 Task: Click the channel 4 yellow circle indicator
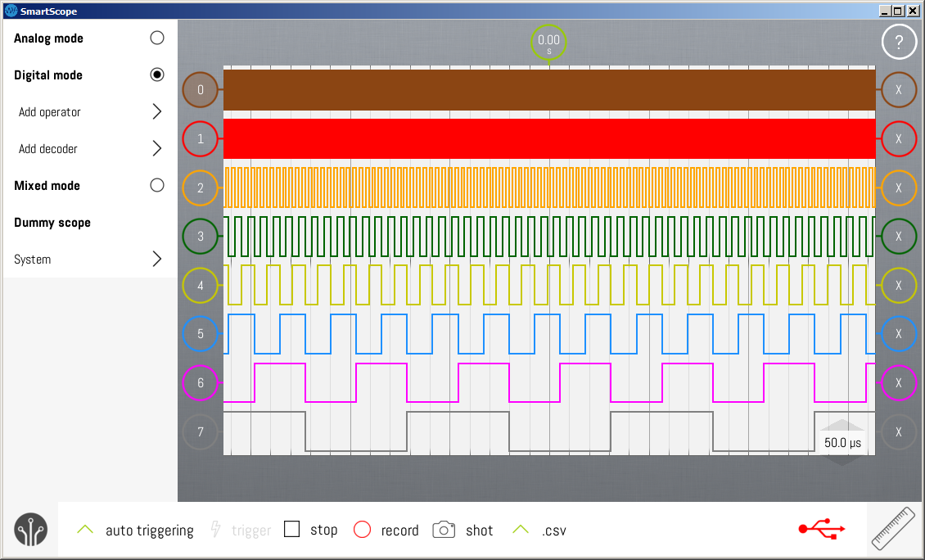(x=201, y=286)
